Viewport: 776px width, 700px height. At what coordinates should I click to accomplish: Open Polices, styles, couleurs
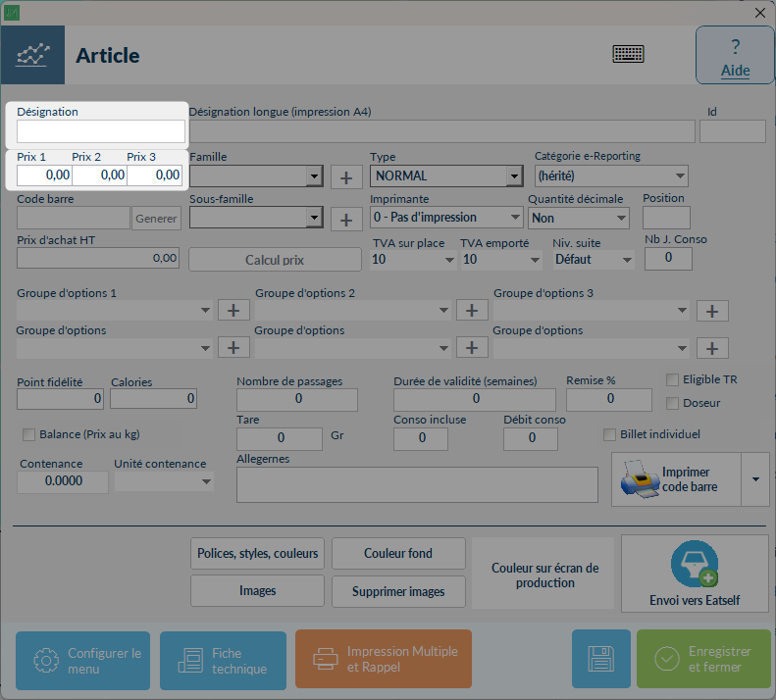[257, 554]
